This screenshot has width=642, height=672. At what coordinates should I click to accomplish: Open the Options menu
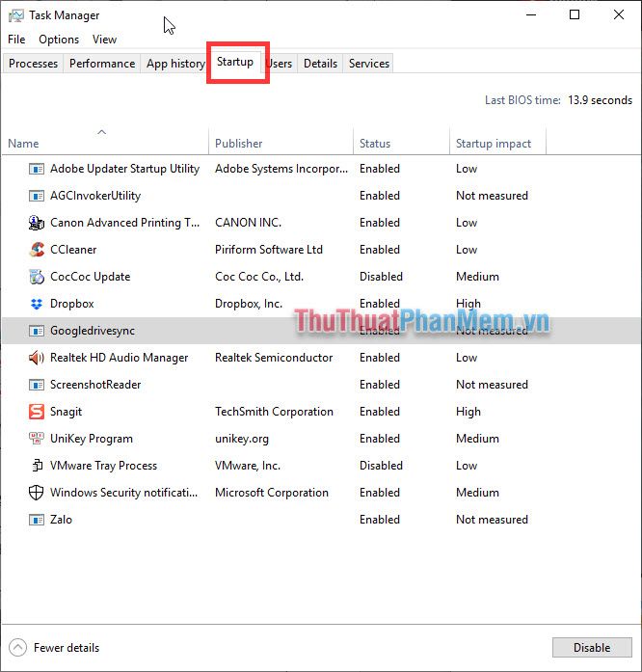pos(59,40)
